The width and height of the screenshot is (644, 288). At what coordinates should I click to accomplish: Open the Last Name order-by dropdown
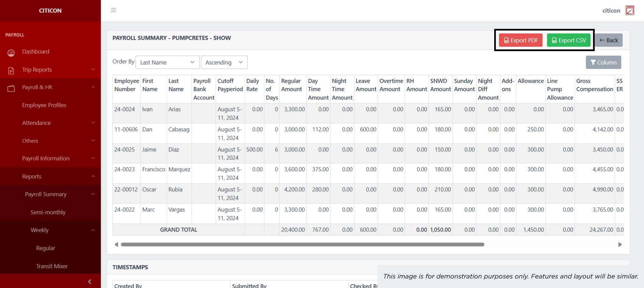click(167, 62)
